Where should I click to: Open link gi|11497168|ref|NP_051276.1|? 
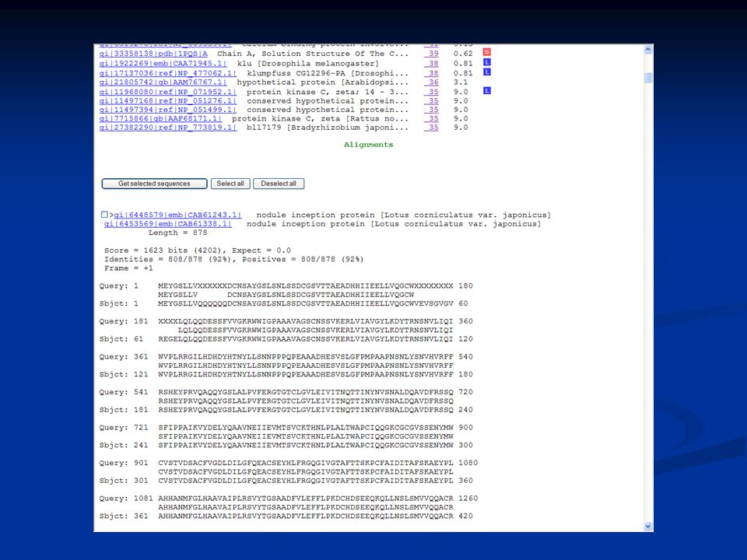pyautogui.click(x=168, y=101)
